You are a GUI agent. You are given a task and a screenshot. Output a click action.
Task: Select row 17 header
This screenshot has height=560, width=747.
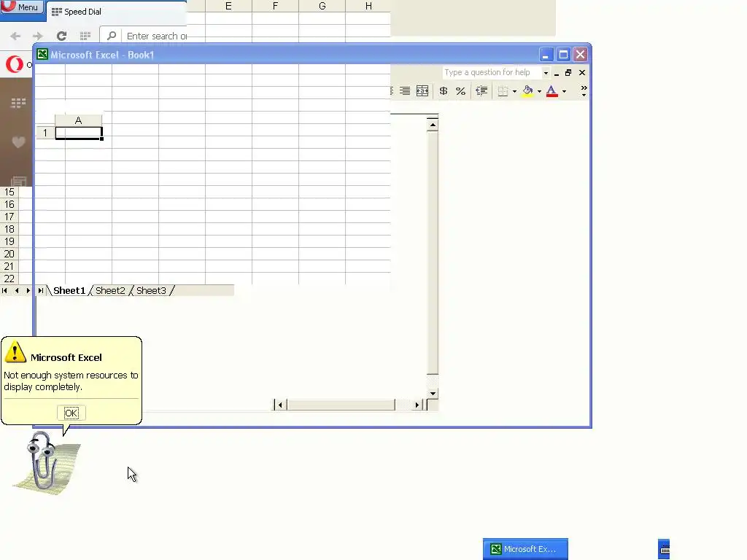tap(9, 217)
